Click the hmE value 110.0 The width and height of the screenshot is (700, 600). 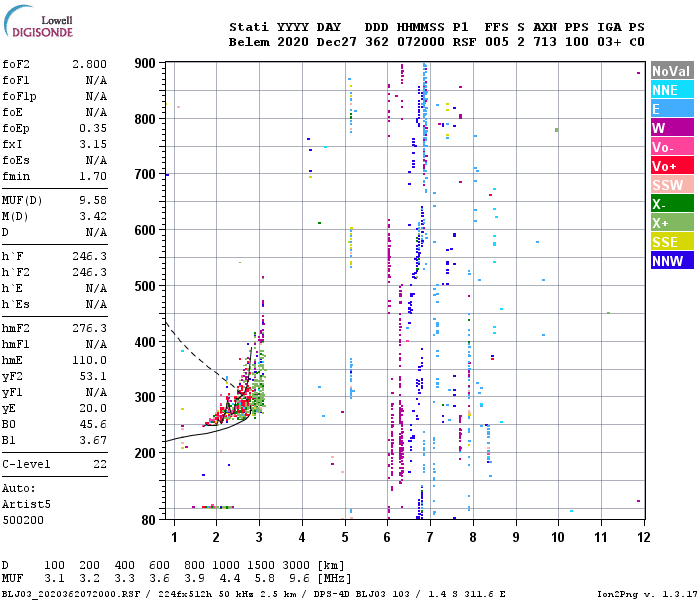[89, 360]
